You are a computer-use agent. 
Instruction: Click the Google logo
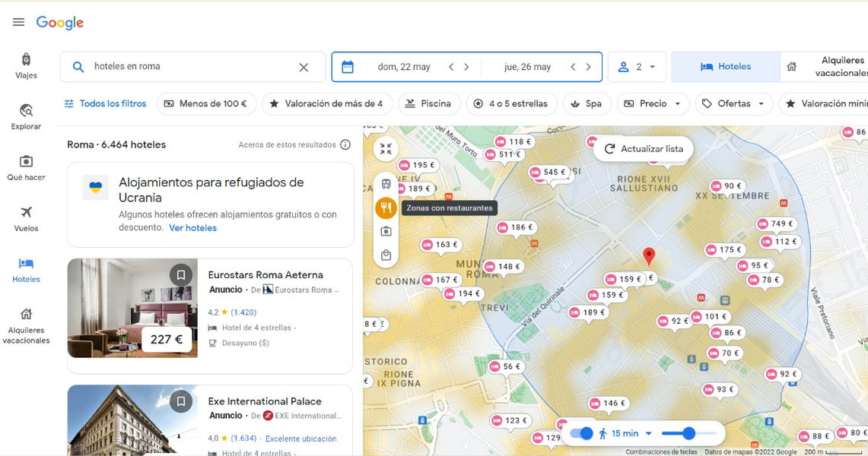point(60,23)
